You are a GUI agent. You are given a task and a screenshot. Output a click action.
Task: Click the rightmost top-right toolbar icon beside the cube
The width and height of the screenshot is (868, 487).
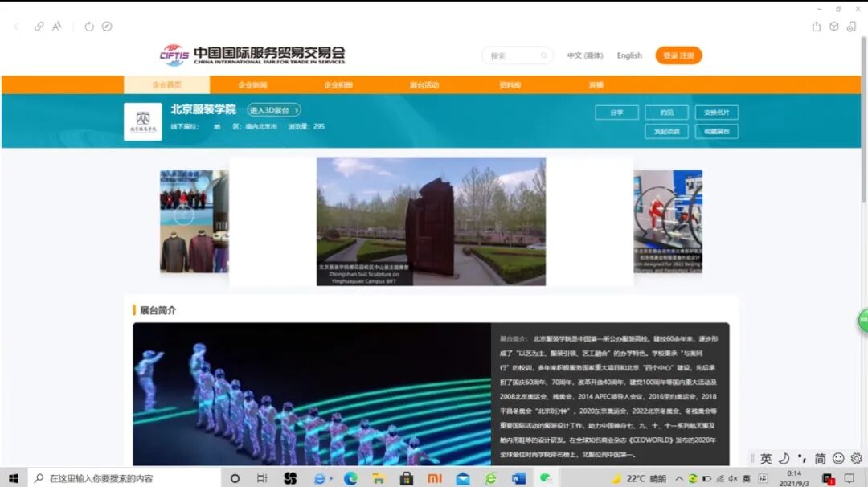pos(851,27)
